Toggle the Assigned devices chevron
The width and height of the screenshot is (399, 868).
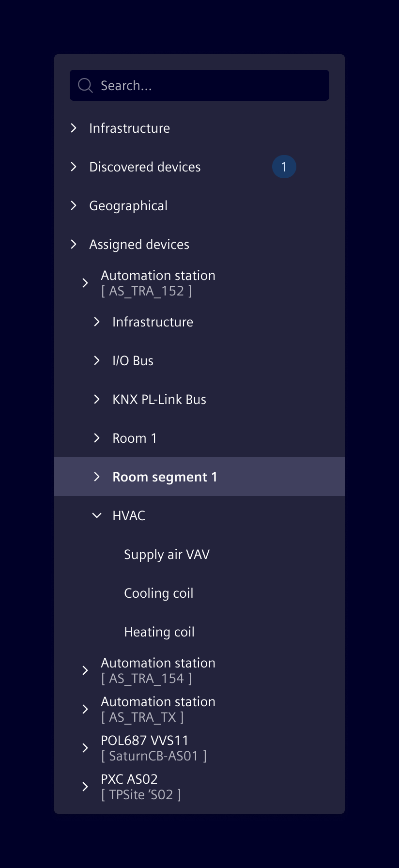click(x=74, y=244)
